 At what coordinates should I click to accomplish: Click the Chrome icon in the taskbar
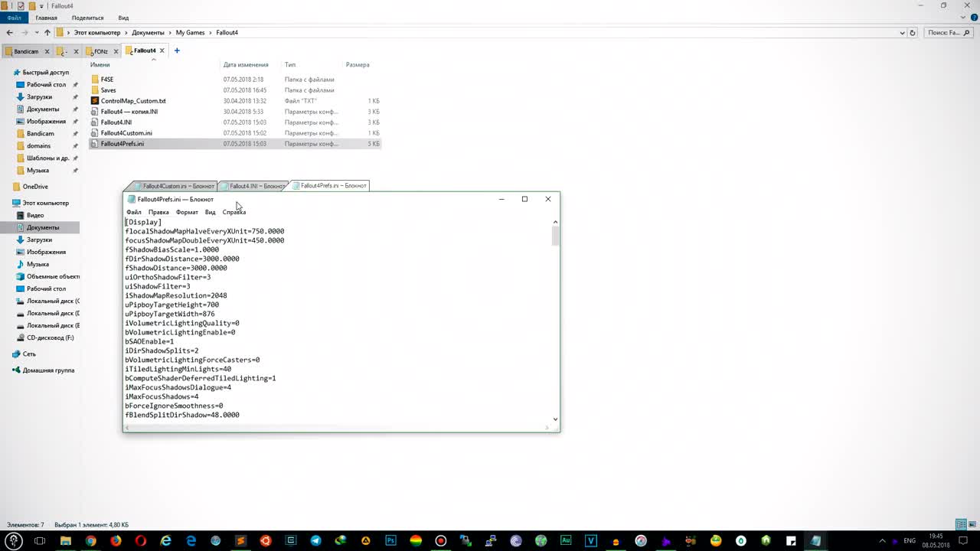[91, 541]
